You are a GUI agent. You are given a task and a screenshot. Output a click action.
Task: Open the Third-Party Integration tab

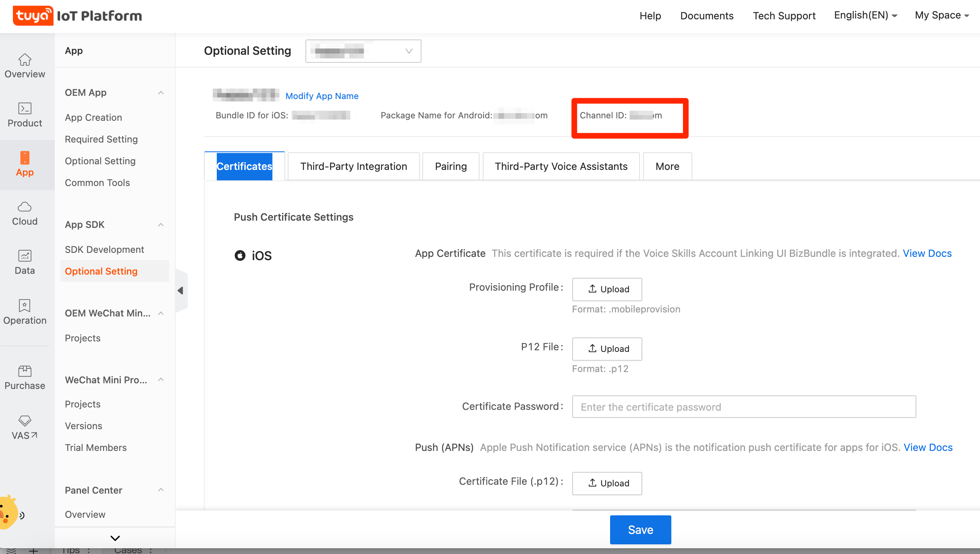353,166
